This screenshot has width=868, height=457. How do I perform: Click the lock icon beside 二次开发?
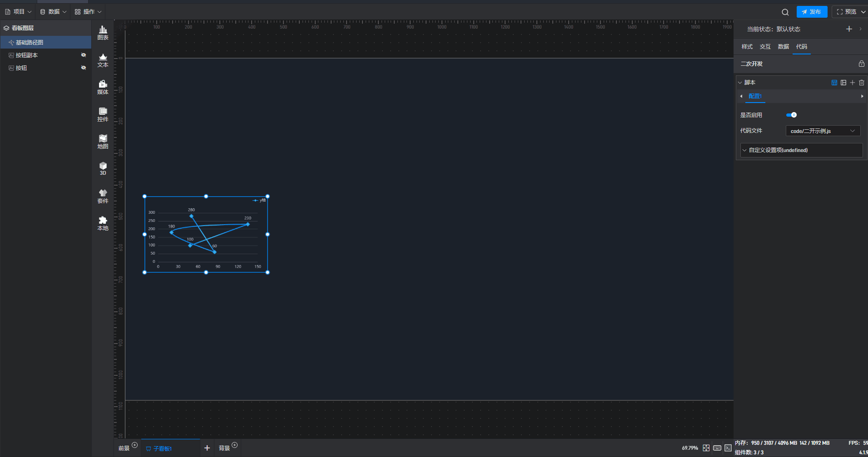861,64
